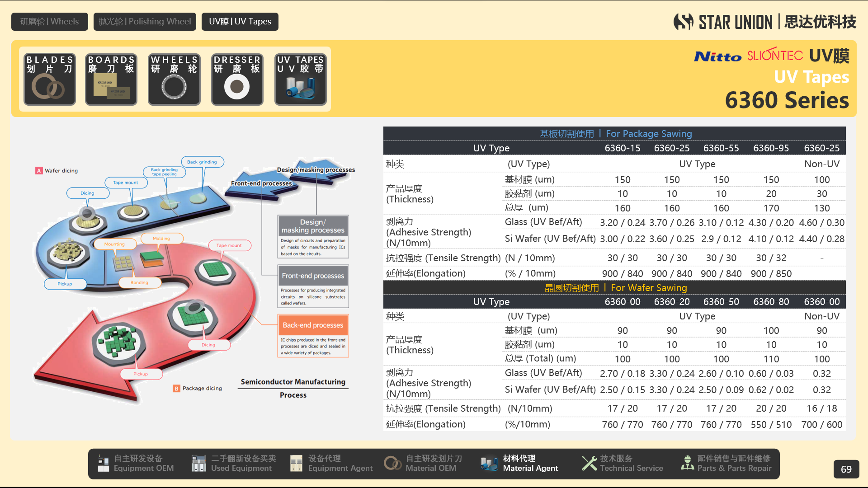Image resolution: width=868 pixels, height=488 pixels.
Task: Click the Bonding label bubble
Action: tap(139, 282)
